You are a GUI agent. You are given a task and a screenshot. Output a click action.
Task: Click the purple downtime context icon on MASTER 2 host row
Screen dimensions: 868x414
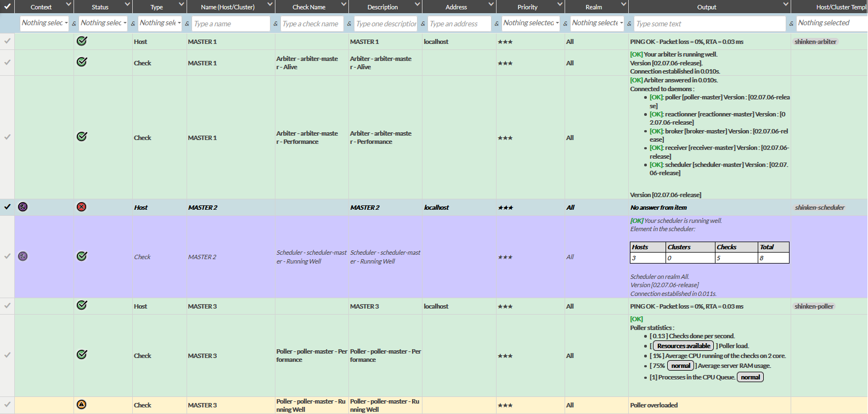(23, 207)
